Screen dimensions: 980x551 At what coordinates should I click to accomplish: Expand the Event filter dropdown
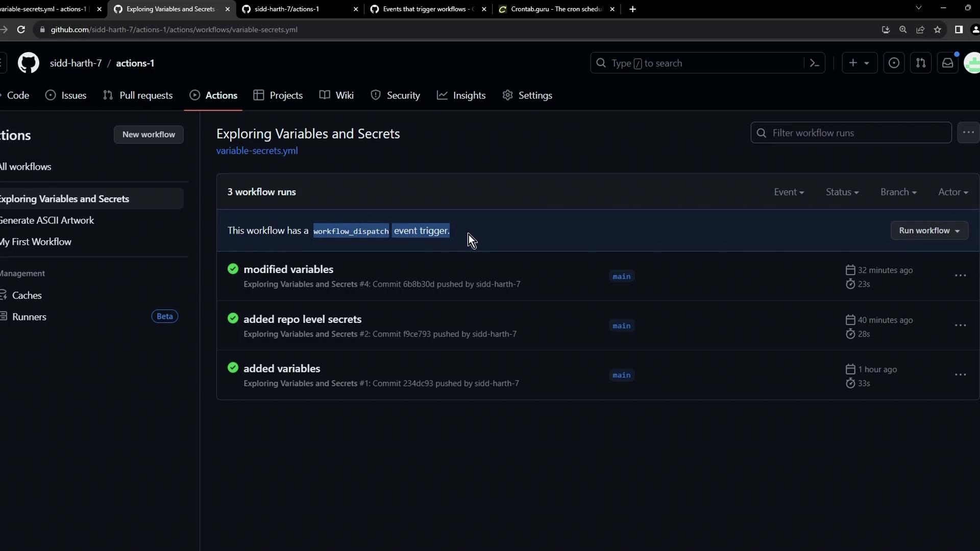click(x=789, y=192)
